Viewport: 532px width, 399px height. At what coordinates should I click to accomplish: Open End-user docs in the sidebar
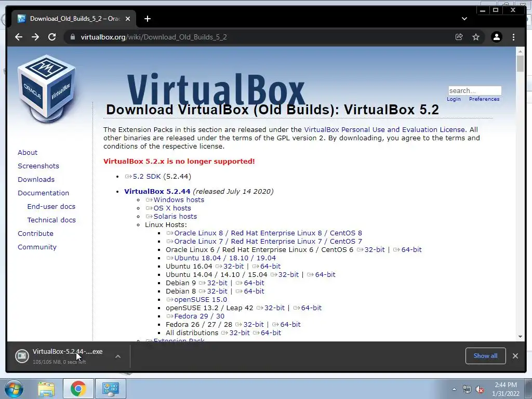coord(51,207)
